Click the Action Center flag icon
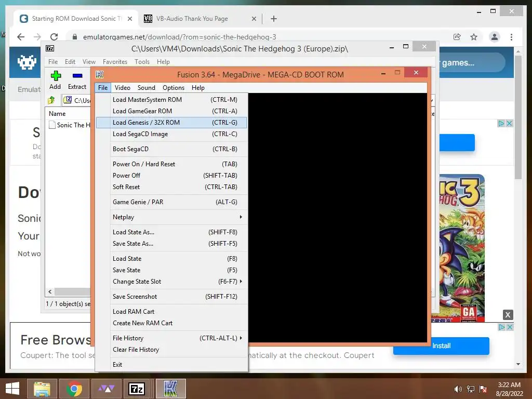The image size is (532, 399). coord(483,389)
